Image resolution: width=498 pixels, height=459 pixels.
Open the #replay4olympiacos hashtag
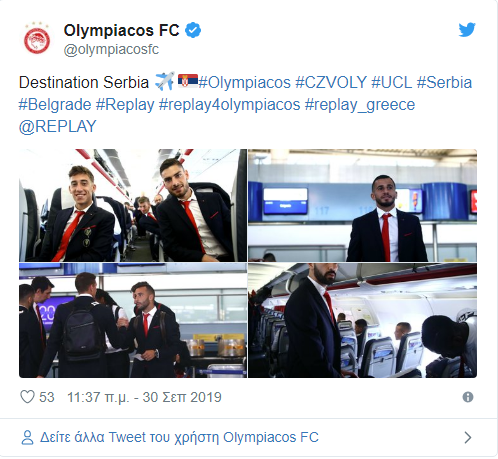[x=229, y=105]
